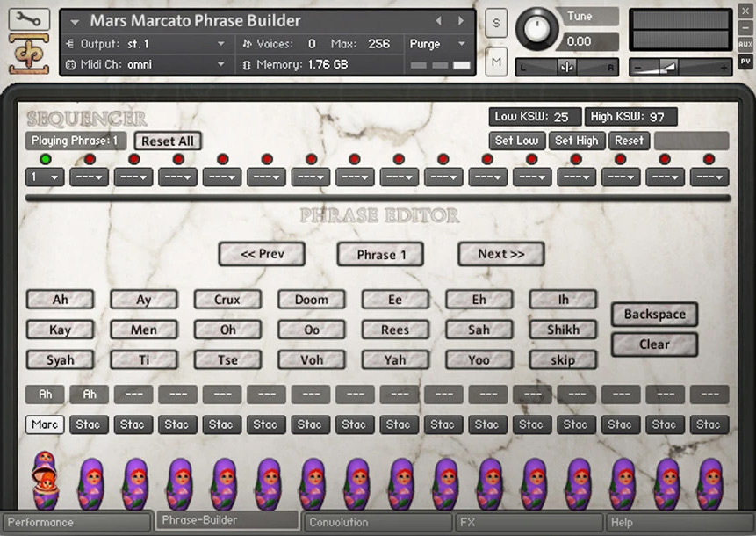The width and height of the screenshot is (756, 536).
Task: Add the Shikh syllable
Action: click(563, 330)
